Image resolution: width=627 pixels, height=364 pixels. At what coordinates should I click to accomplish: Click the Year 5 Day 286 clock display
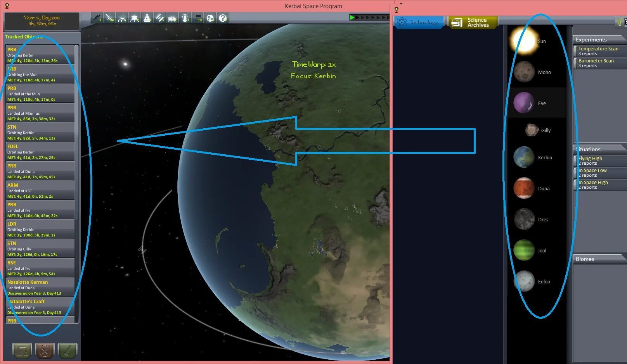pos(42,21)
